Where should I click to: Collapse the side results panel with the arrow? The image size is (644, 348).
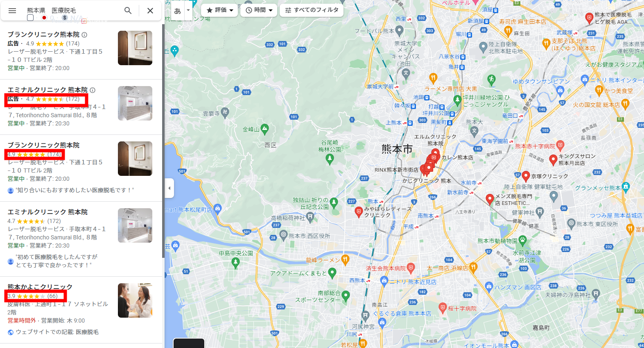169,188
